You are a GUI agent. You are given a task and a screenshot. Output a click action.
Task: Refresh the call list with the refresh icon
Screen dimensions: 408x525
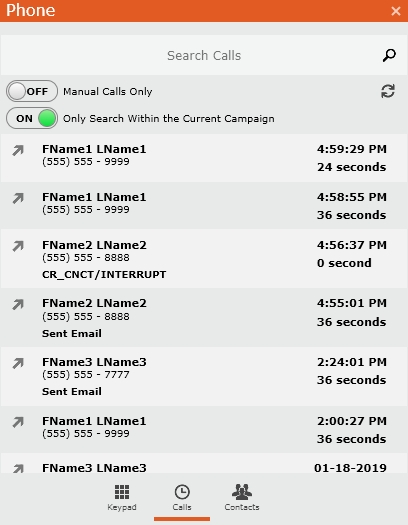click(x=388, y=91)
